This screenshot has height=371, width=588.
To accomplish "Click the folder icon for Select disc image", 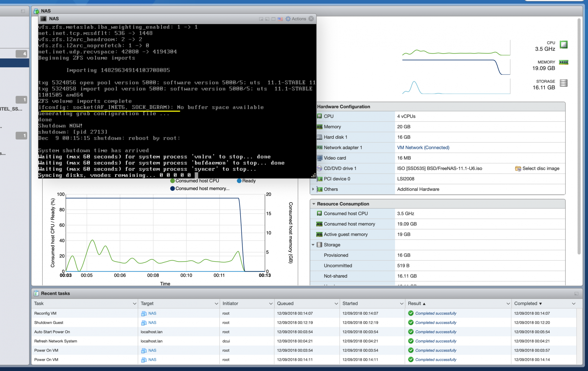I will (x=518, y=168).
